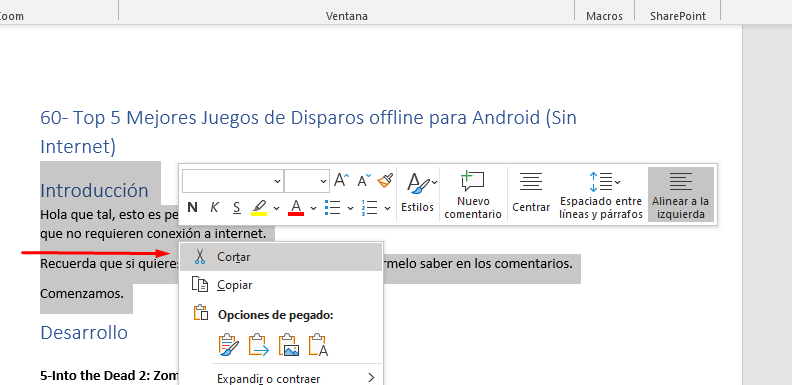Expand font color dropdown arrow
This screenshot has width=792, height=385.
(x=313, y=208)
